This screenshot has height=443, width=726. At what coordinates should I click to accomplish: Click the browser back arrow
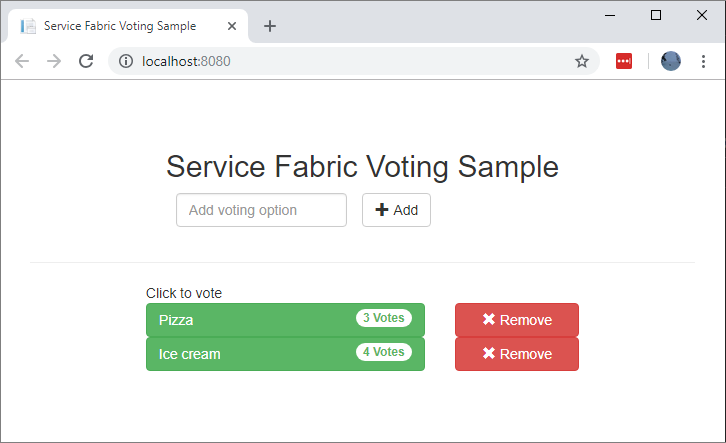click(22, 61)
